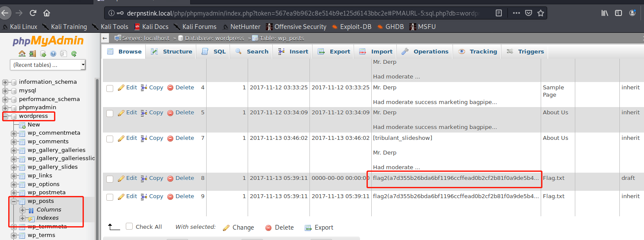Select wp_gallery_slides table in tree
This screenshot has width=644, height=240.
pyautogui.click(x=53, y=167)
